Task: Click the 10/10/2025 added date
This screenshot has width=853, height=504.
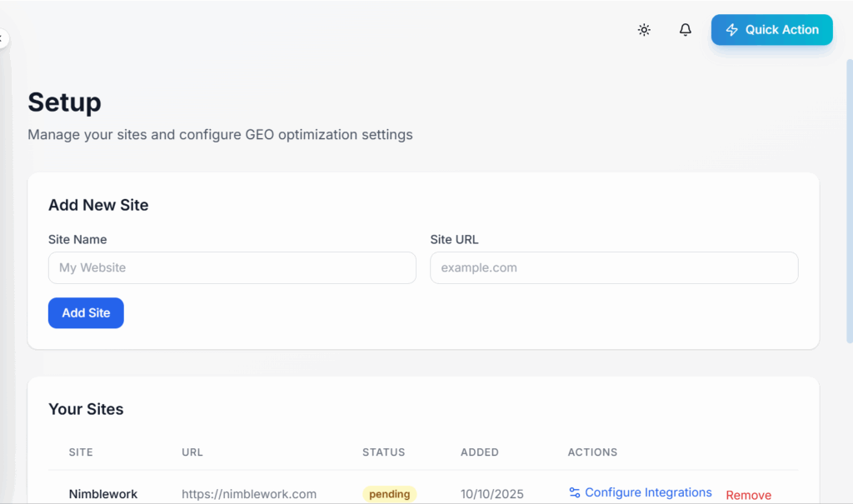Action: point(492,494)
